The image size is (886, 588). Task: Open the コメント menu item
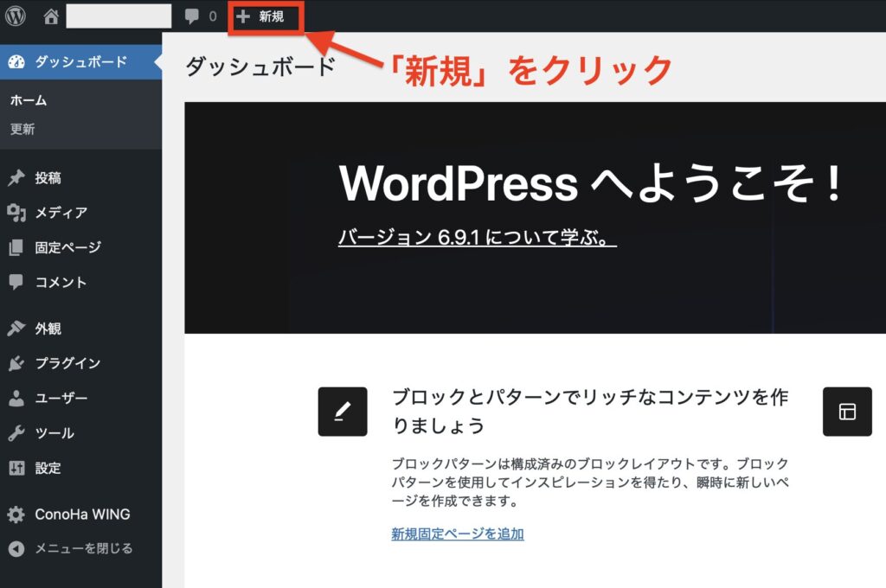point(61,283)
